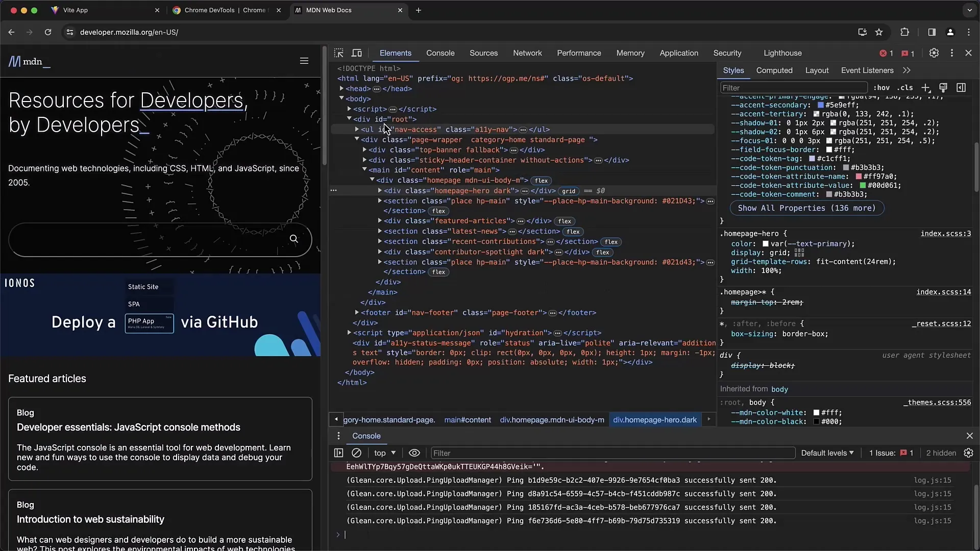
Task: Toggle the console clear icon
Action: point(356,452)
